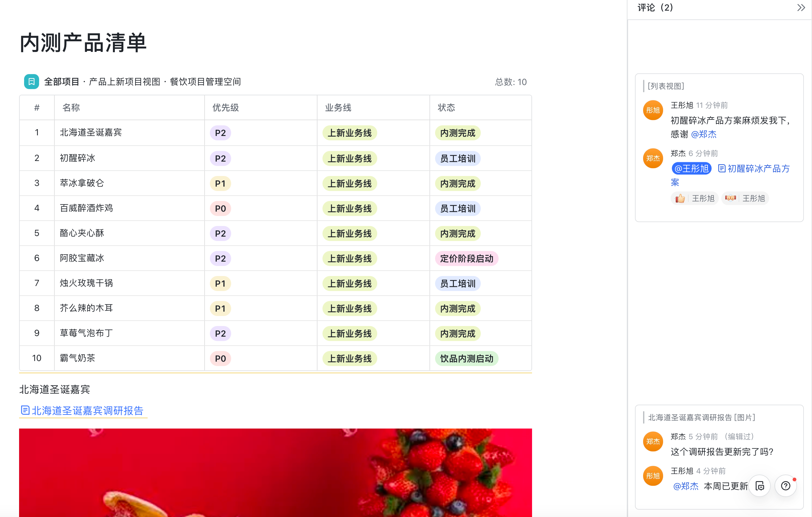Click the 上新业务线 tag of 芥么辣的木耳
The image size is (812, 517).
point(350,309)
